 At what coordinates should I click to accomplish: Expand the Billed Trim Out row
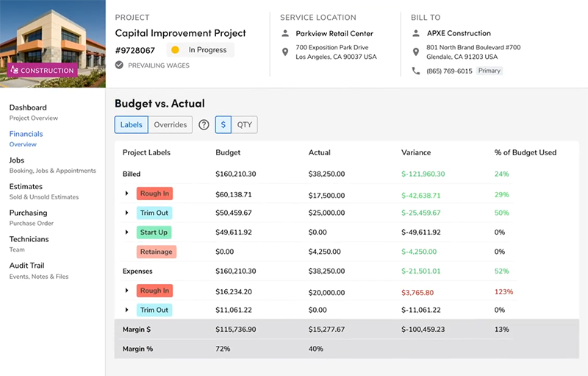[x=126, y=213]
